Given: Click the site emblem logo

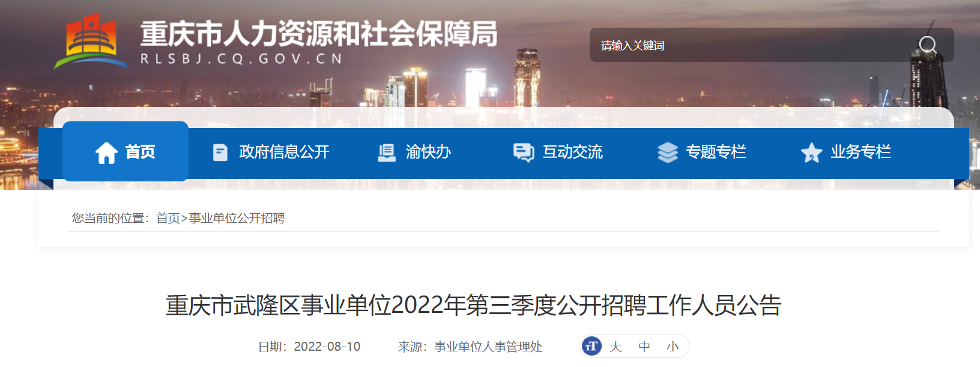Looking at the screenshot, I should coord(91,42).
